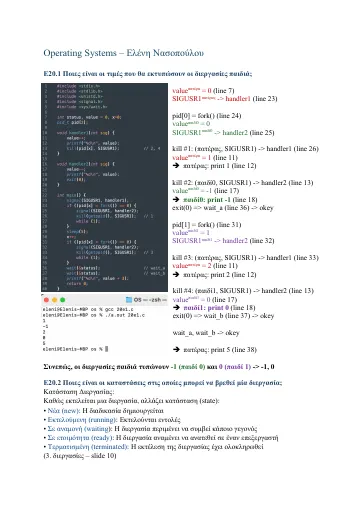This screenshot has width=360, height=510.
Task: Click the '// wait_a' comment in the code
Action: [154, 268]
